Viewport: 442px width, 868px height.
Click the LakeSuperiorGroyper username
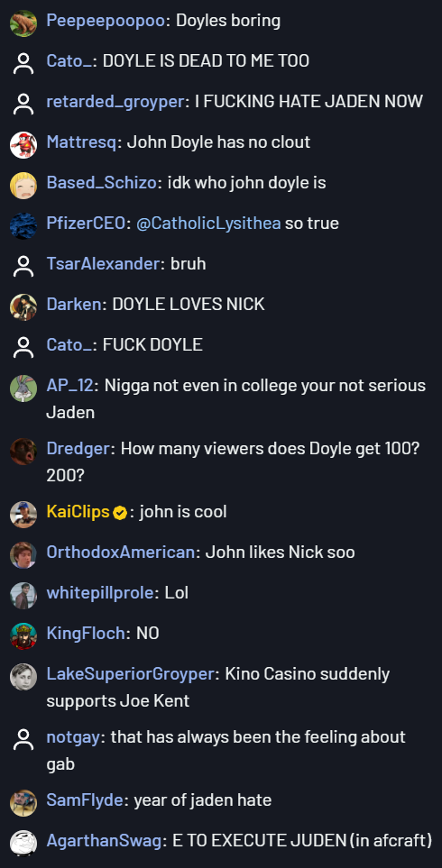(130, 673)
